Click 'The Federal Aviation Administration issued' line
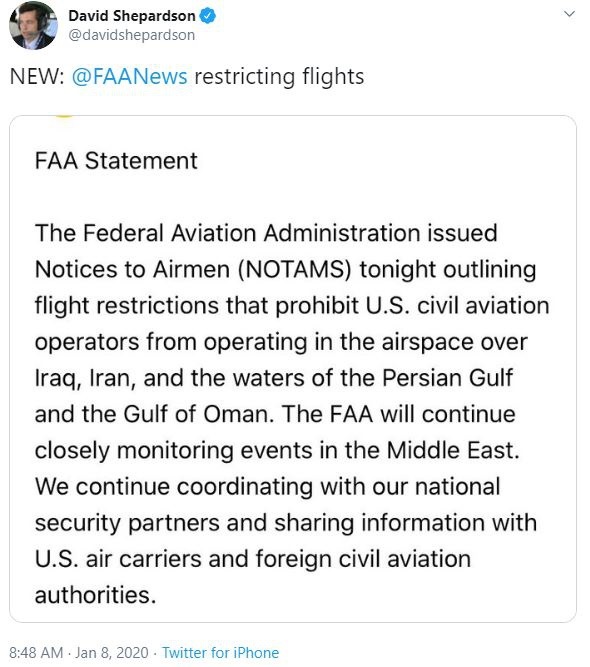Viewport: 590px width, 667px height. pos(266,233)
